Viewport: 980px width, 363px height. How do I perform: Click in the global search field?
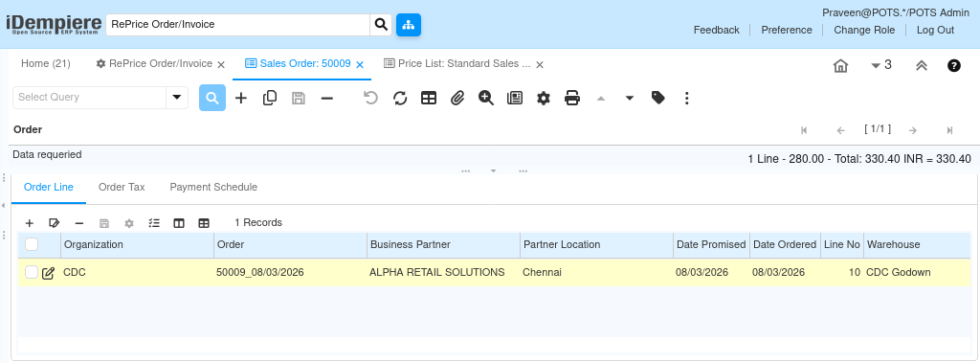click(238, 24)
